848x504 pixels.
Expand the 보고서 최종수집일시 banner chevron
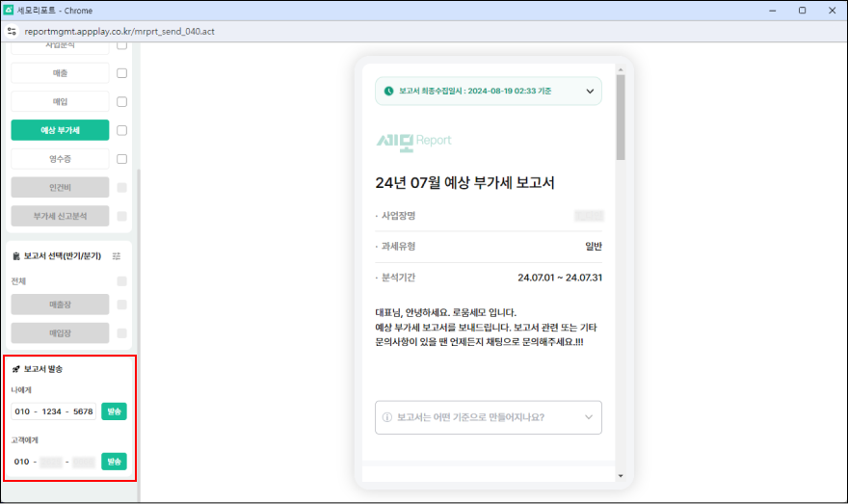pos(590,92)
